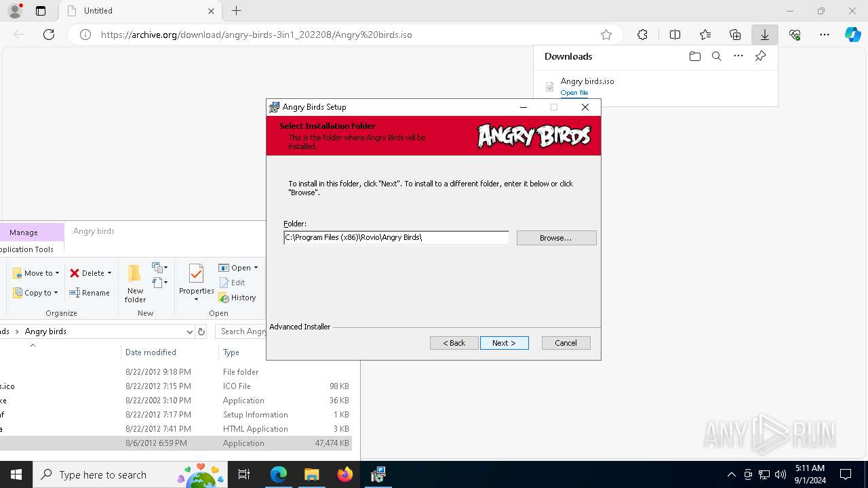
Task: Open Manage tab in File Explorer
Action: click(24, 232)
